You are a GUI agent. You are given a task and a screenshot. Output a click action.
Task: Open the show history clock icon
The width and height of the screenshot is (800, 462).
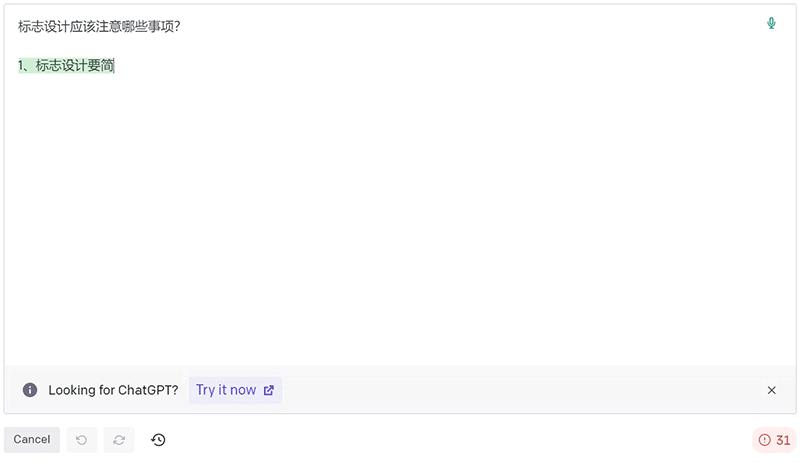pyautogui.click(x=158, y=440)
